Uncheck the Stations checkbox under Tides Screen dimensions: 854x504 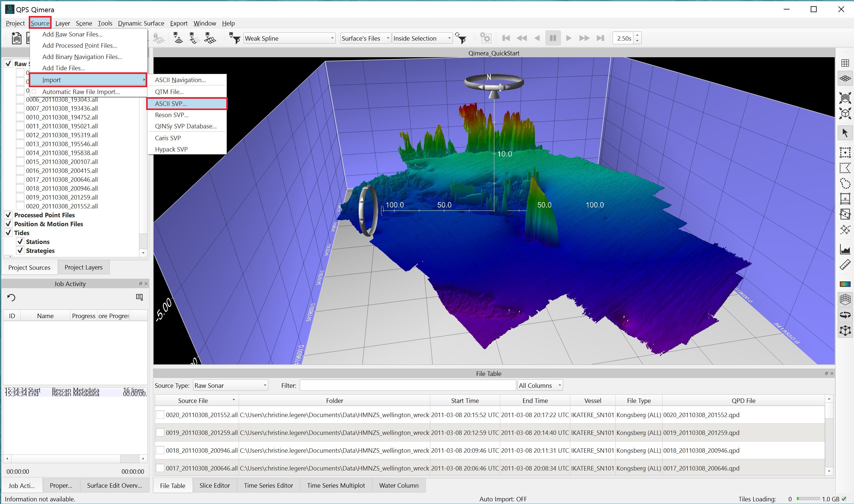(20, 241)
